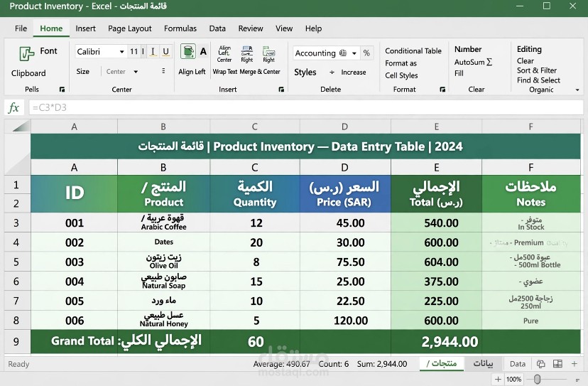Click the formula bar showing =C3*D3
Viewport: 588px width, 386px height.
click(305, 107)
